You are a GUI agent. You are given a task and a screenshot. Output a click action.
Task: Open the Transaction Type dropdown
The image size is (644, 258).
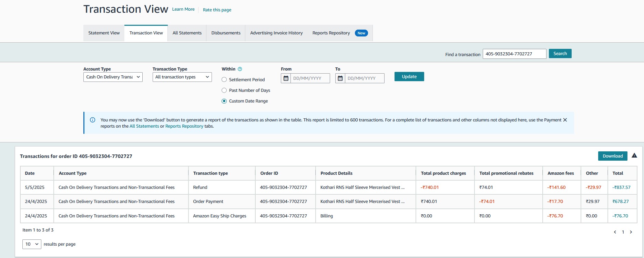coord(182,77)
